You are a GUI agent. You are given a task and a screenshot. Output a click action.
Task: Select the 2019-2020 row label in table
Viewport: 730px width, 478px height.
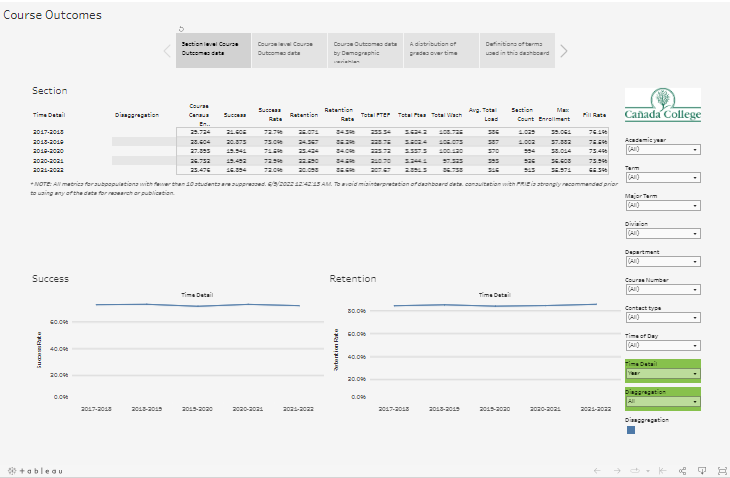point(48,151)
